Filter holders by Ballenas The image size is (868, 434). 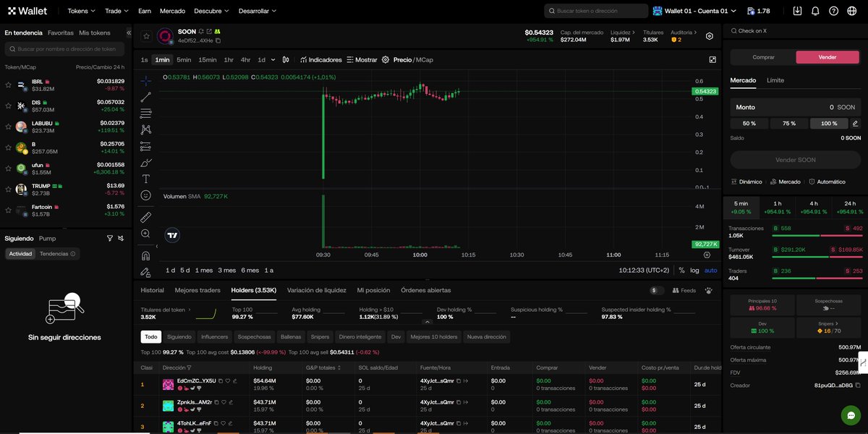click(291, 336)
